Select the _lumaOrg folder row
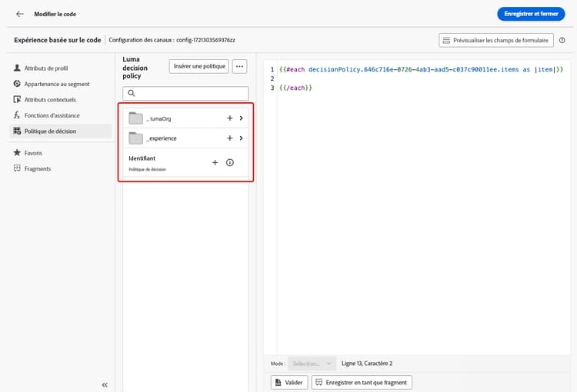The image size is (577, 392). (185, 118)
